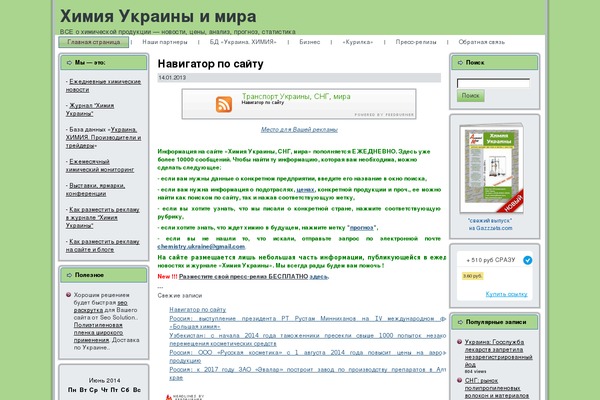Screen dimensions: 600x400
Task: Open the Пресс-релизы menu item
Action: point(416,42)
